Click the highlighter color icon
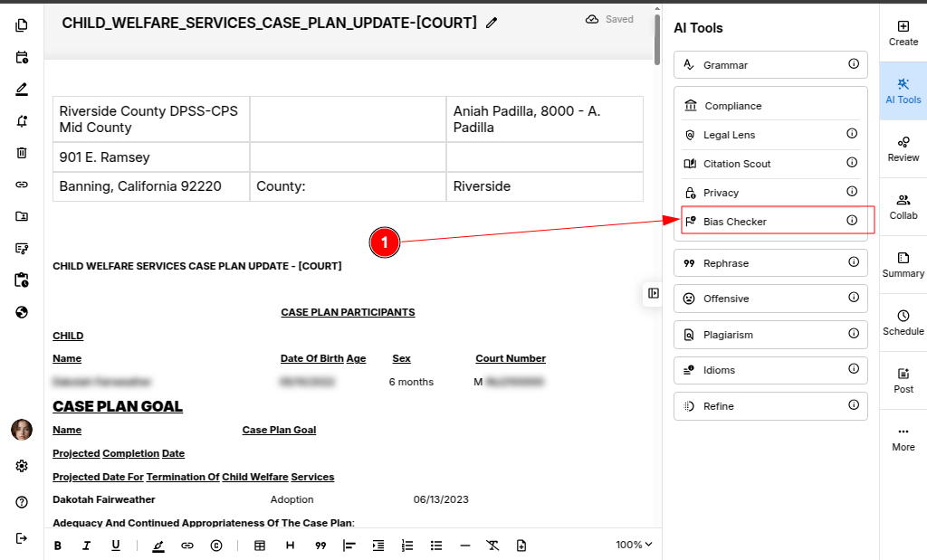This screenshot has width=927, height=560. tap(158, 546)
